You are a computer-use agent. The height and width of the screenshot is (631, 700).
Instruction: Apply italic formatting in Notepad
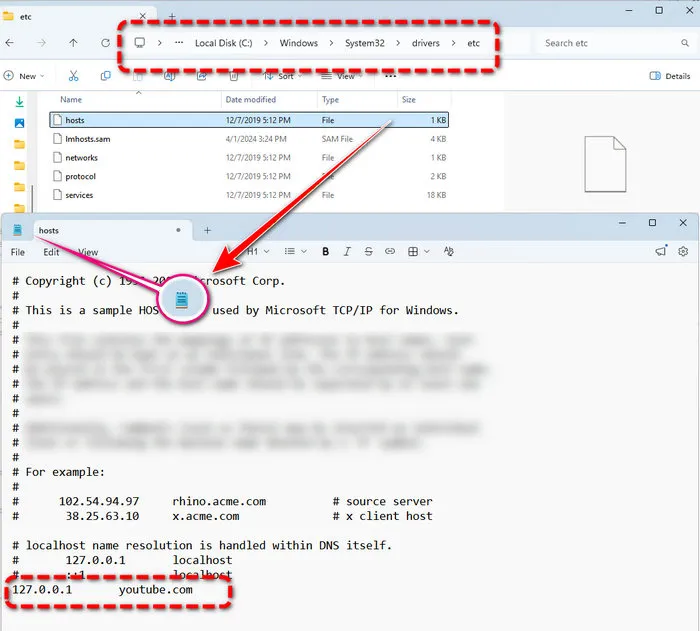coord(347,252)
